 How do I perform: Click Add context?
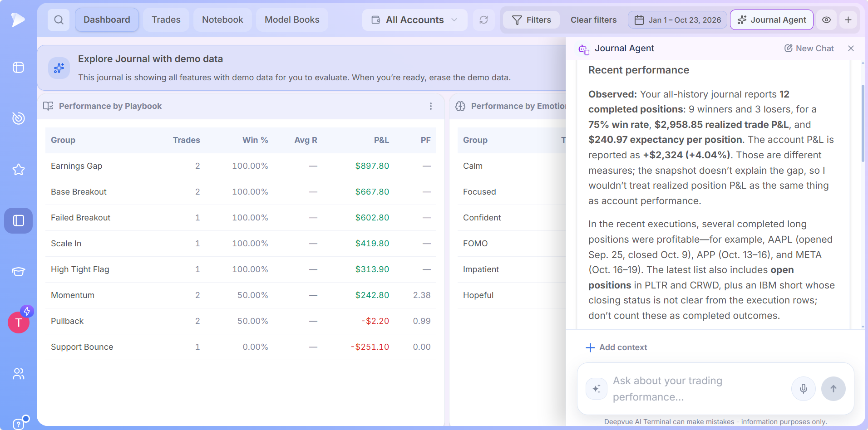616,347
